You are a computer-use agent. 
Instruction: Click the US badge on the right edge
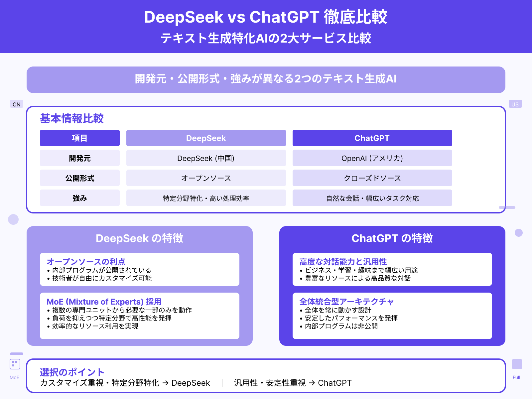[x=516, y=104]
